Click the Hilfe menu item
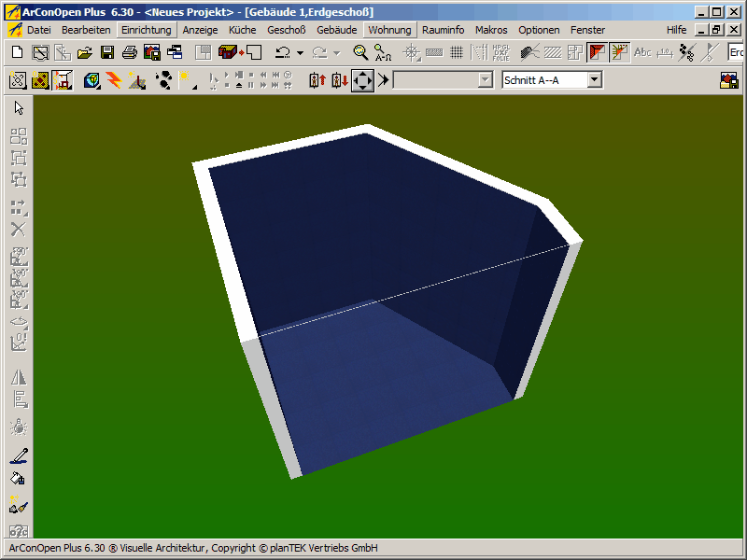This screenshot has width=747, height=560. (676, 30)
